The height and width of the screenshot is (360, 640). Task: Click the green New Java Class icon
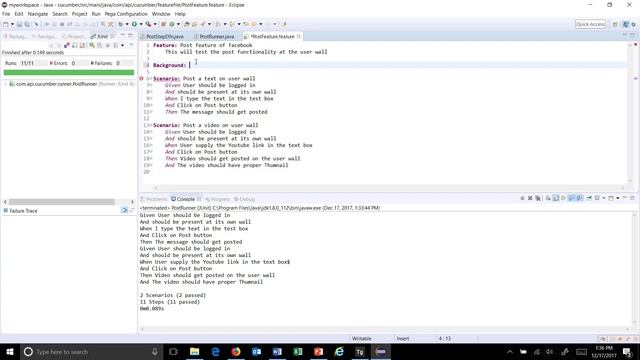[172, 24]
